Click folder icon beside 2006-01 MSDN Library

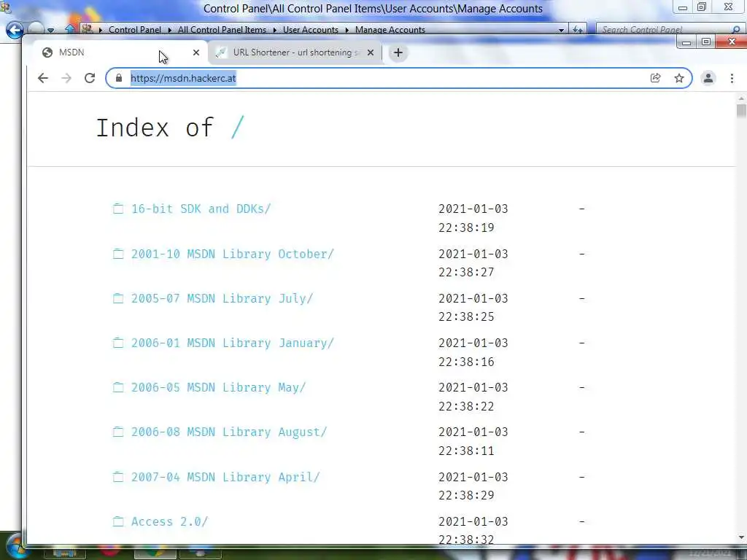click(118, 343)
